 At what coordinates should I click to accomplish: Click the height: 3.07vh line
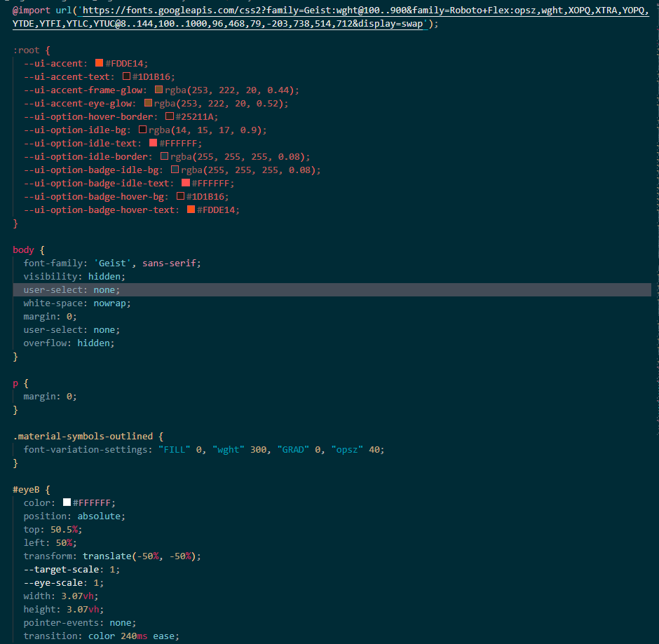[x=64, y=609]
